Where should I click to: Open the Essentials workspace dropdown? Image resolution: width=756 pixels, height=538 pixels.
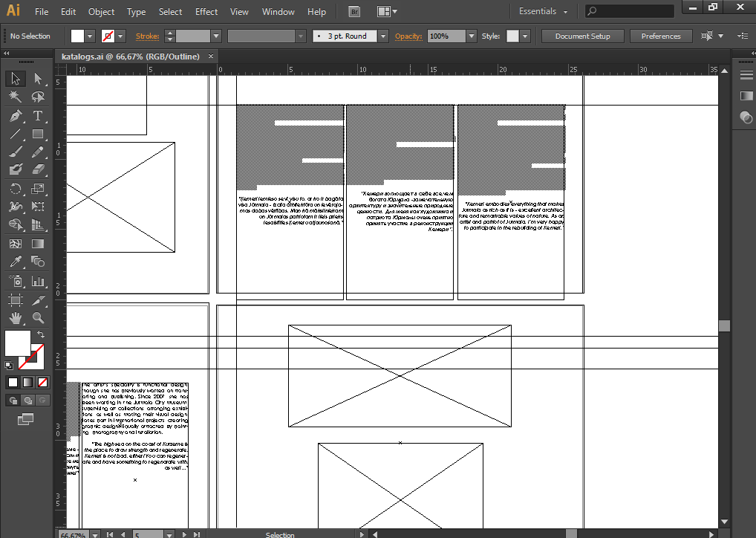543,12
